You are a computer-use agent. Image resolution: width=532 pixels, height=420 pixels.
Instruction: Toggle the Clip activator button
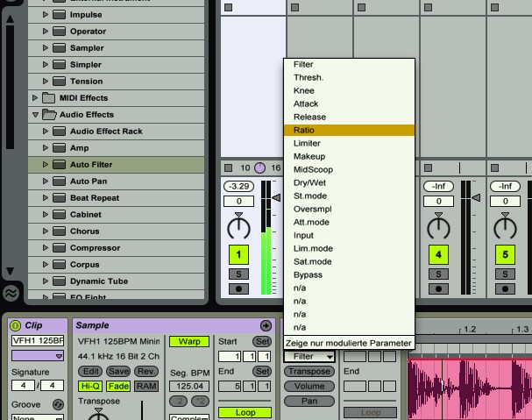coord(15,325)
